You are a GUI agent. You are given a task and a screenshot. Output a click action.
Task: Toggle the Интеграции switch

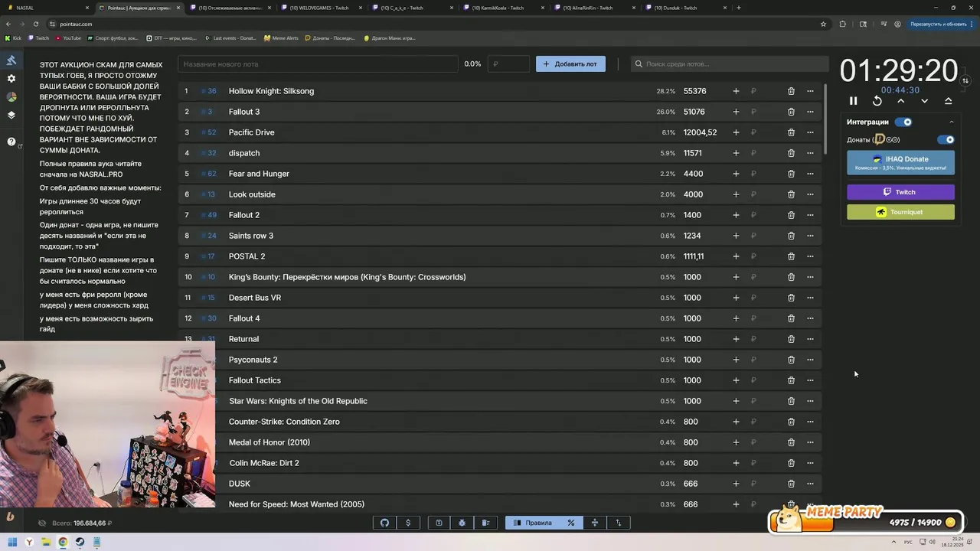[903, 122]
